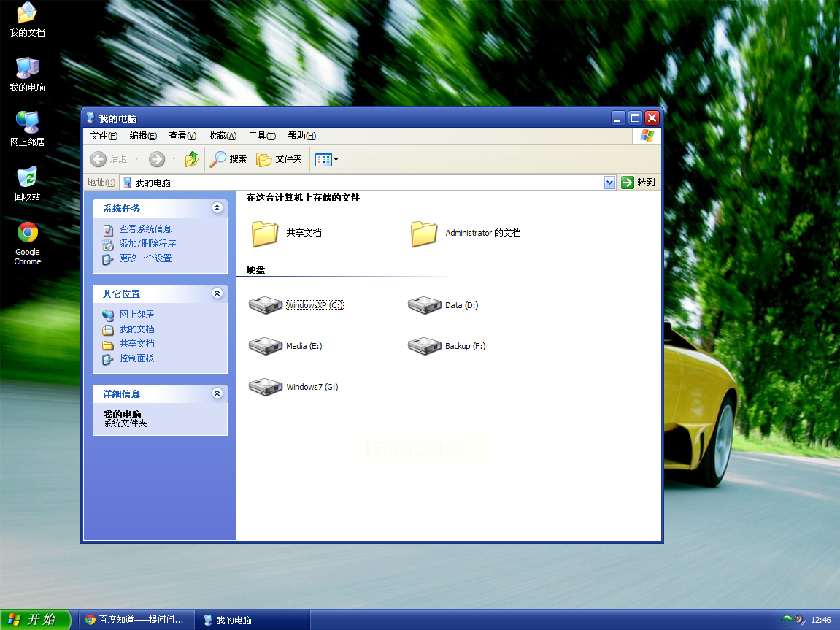Open 控制面板 link in sidebar

(x=136, y=358)
